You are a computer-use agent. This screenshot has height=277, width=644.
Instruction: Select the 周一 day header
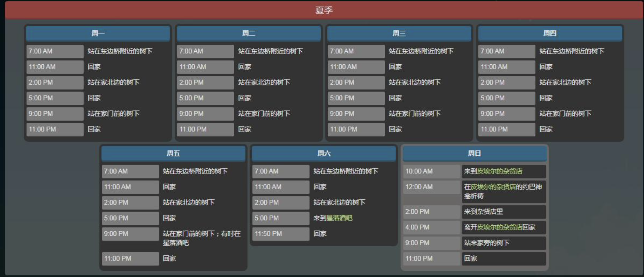point(98,33)
